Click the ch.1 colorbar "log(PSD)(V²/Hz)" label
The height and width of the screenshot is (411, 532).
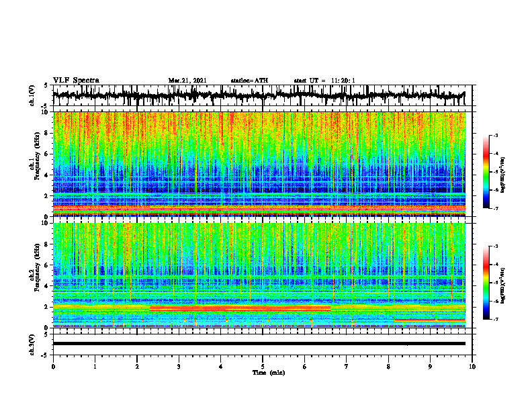coord(503,175)
